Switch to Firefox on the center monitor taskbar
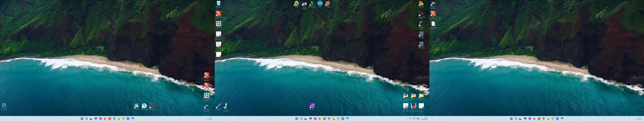 320,118
